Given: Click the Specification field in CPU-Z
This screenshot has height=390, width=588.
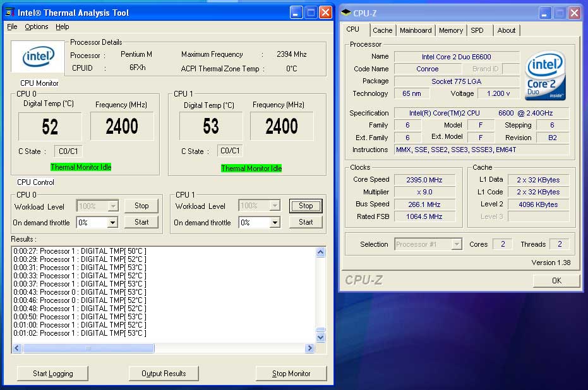Looking at the screenshot, I should [x=481, y=113].
